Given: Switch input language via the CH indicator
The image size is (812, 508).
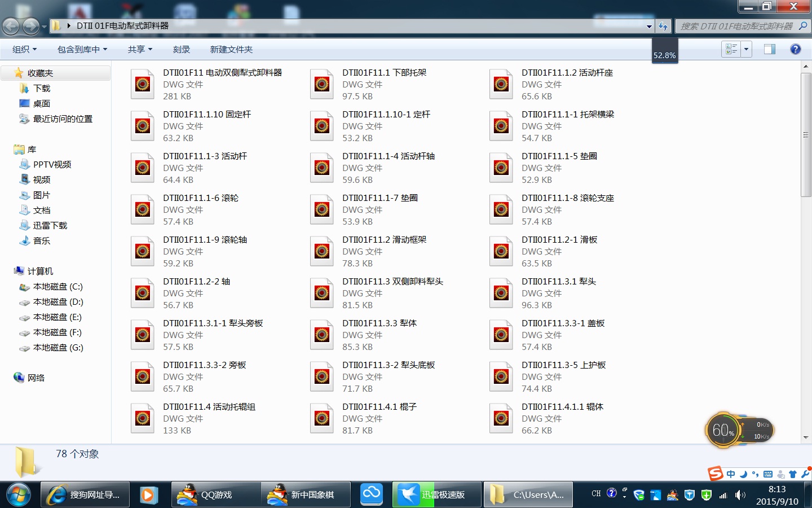Looking at the screenshot, I should click(596, 493).
